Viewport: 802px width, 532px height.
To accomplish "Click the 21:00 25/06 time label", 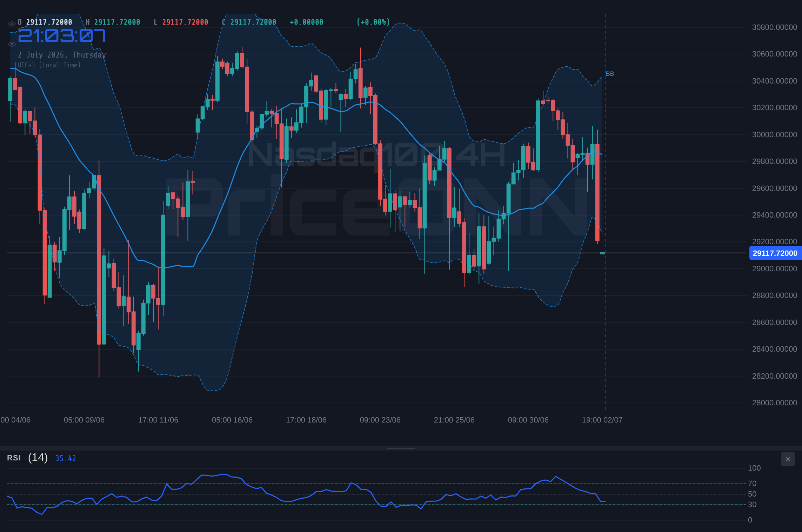I will pos(454,420).
